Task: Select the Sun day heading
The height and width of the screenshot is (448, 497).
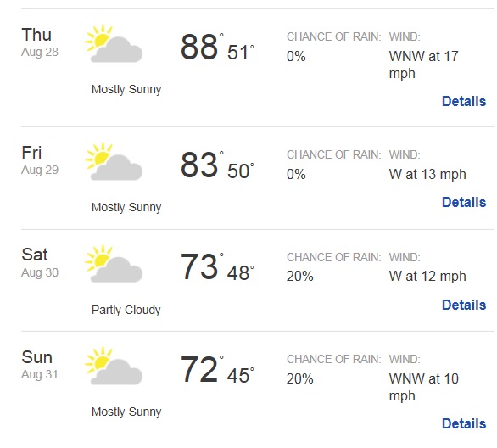Action: pyautogui.click(x=36, y=357)
